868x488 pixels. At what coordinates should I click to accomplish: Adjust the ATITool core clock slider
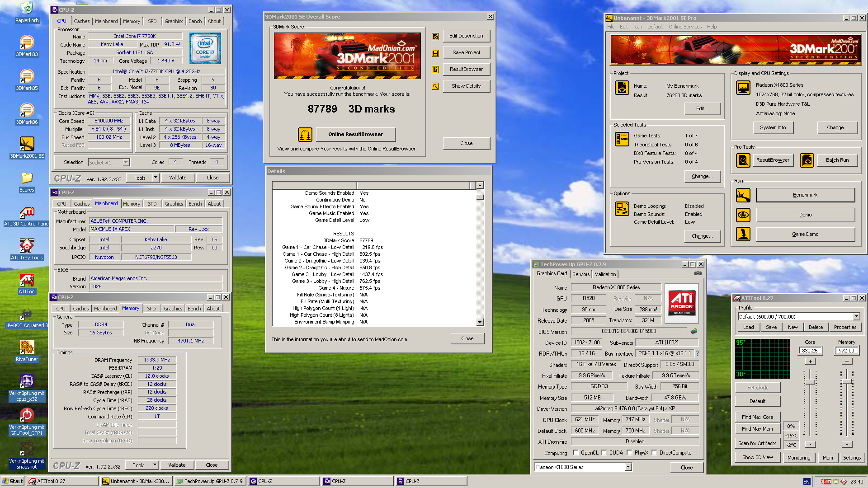[x=810, y=382]
